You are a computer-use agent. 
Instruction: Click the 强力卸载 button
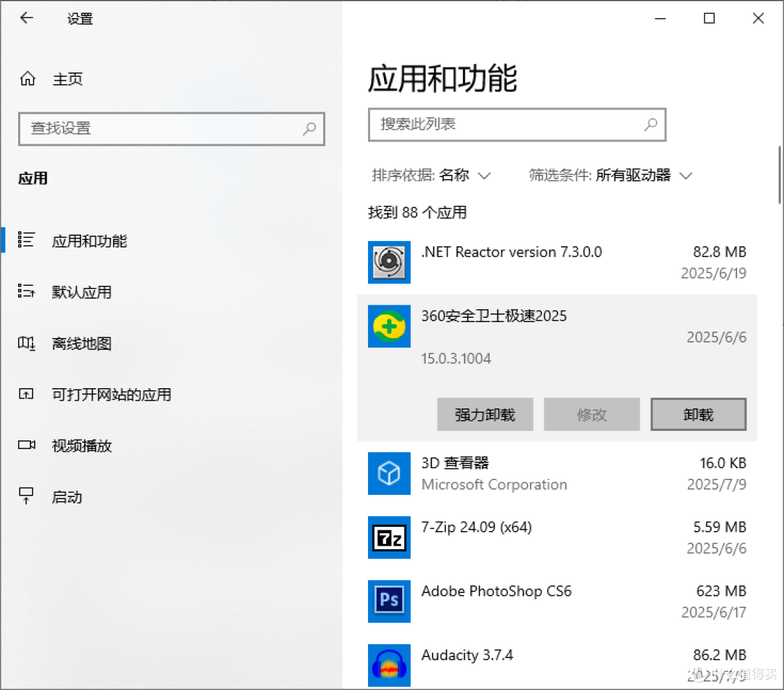485,414
